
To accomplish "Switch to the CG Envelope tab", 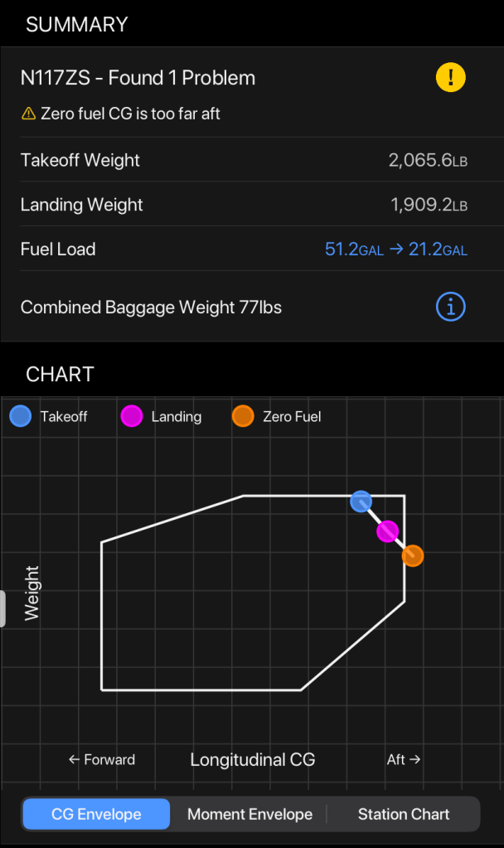I will coord(96,814).
